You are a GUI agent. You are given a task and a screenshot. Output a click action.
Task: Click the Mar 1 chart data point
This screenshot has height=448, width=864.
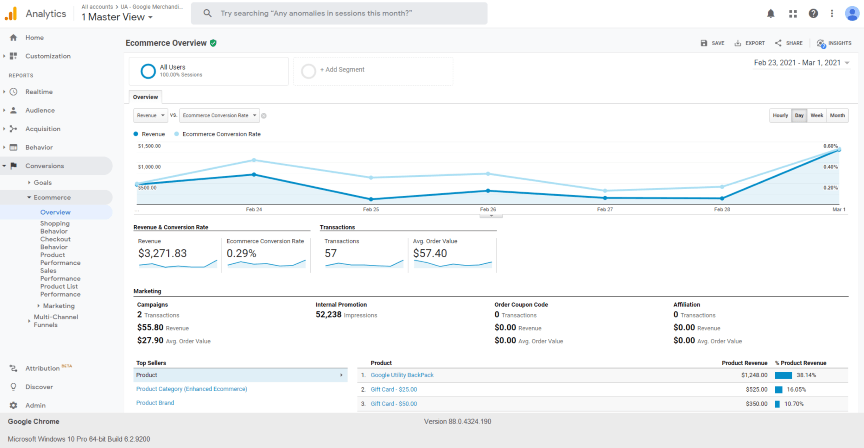click(x=839, y=149)
